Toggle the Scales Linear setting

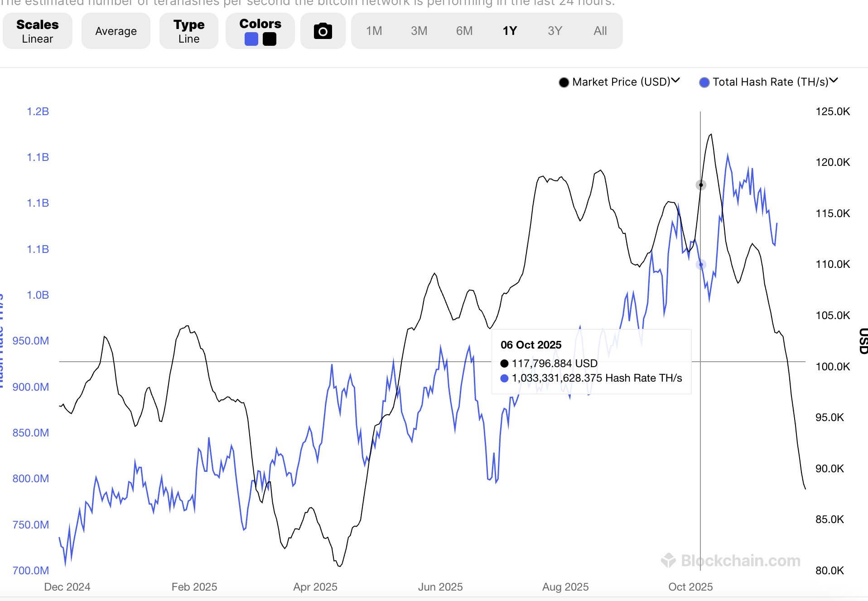click(38, 31)
